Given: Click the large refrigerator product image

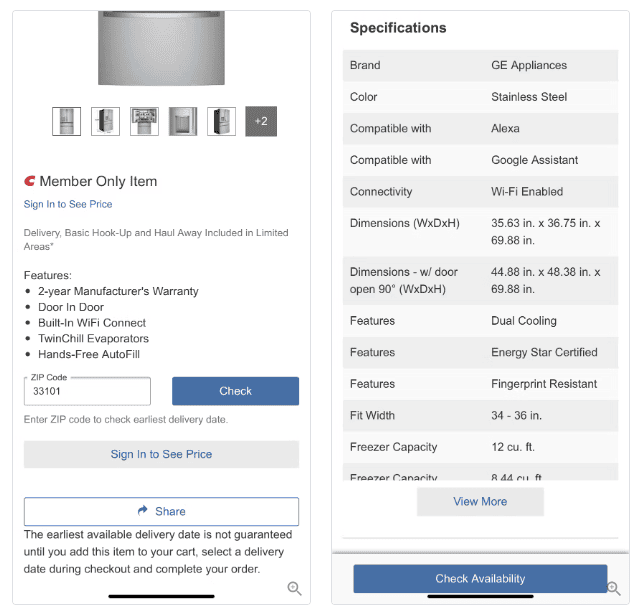Looking at the screenshot, I should tap(161, 48).
